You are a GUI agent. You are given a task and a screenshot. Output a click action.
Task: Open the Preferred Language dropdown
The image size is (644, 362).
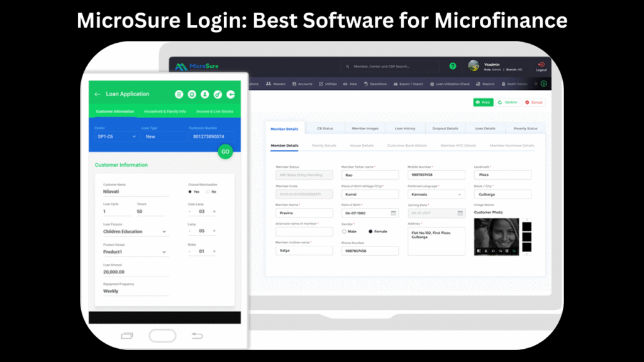click(x=436, y=194)
